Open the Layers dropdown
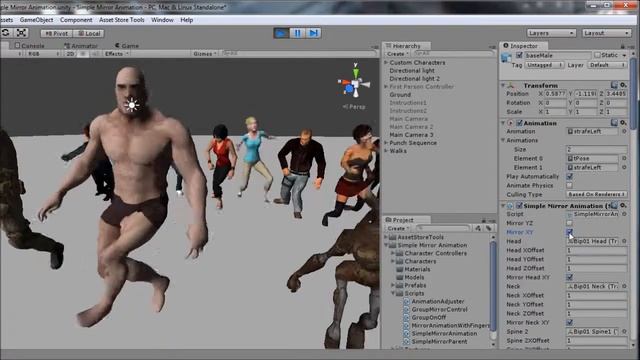640x360 pixels. point(551,33)
